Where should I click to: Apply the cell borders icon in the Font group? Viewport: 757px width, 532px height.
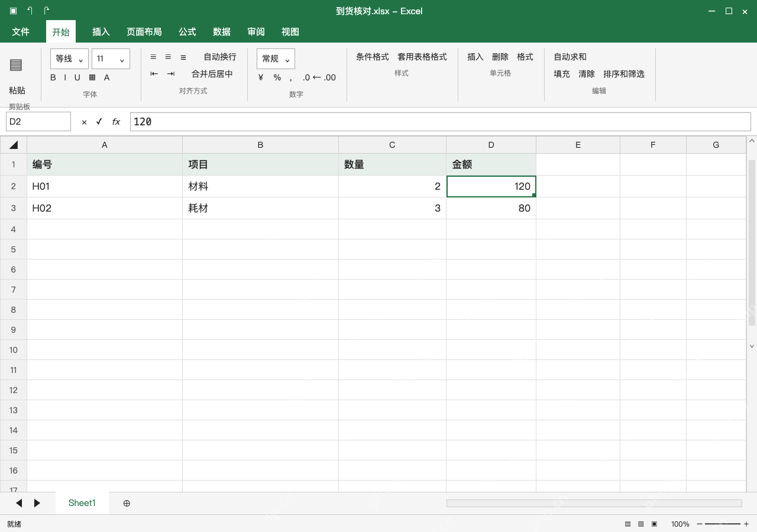point(92,77)
